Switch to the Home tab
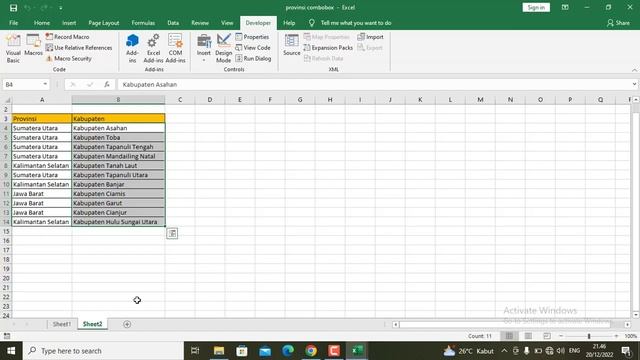 point(42,23)
